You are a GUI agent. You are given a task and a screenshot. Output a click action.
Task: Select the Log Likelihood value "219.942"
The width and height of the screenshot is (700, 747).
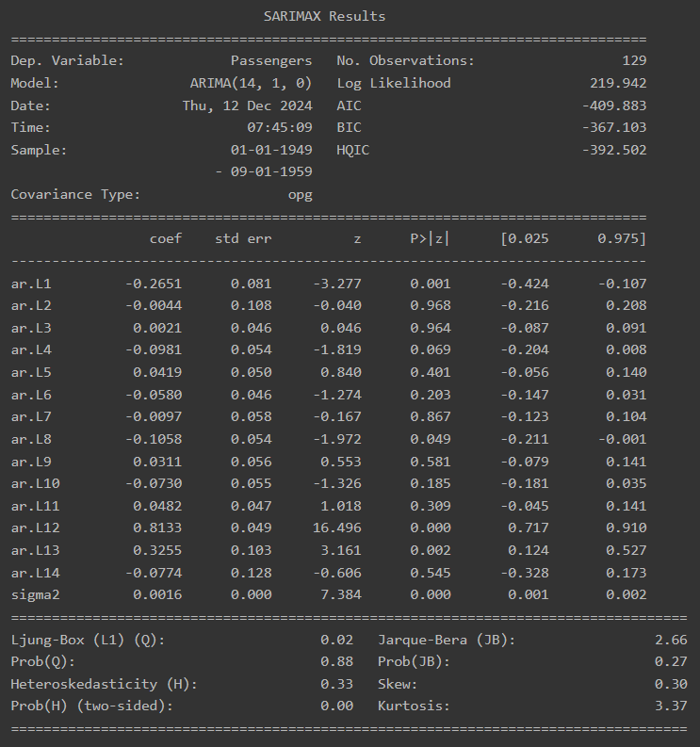point(618,84)
